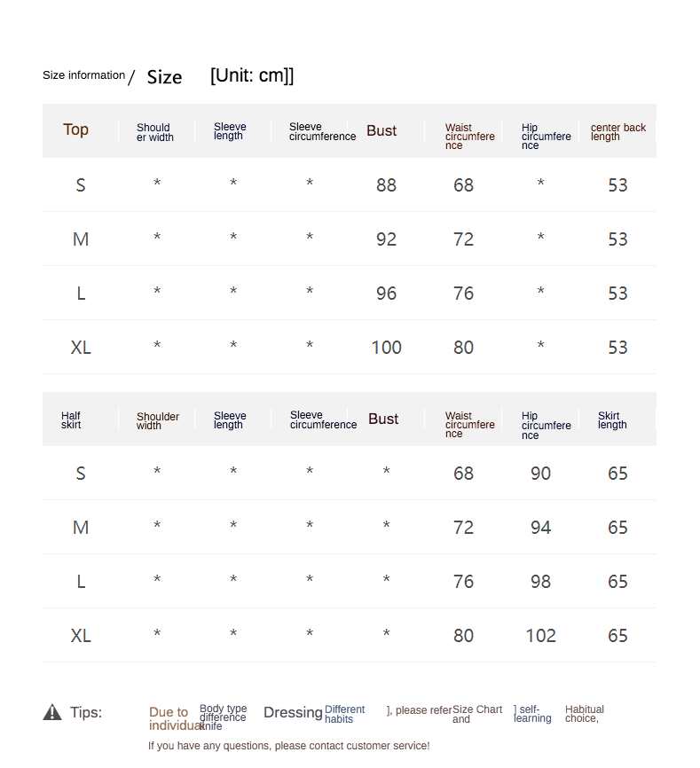
Task: Click the 'Half skirt' table header
Action: click(71, 419)
